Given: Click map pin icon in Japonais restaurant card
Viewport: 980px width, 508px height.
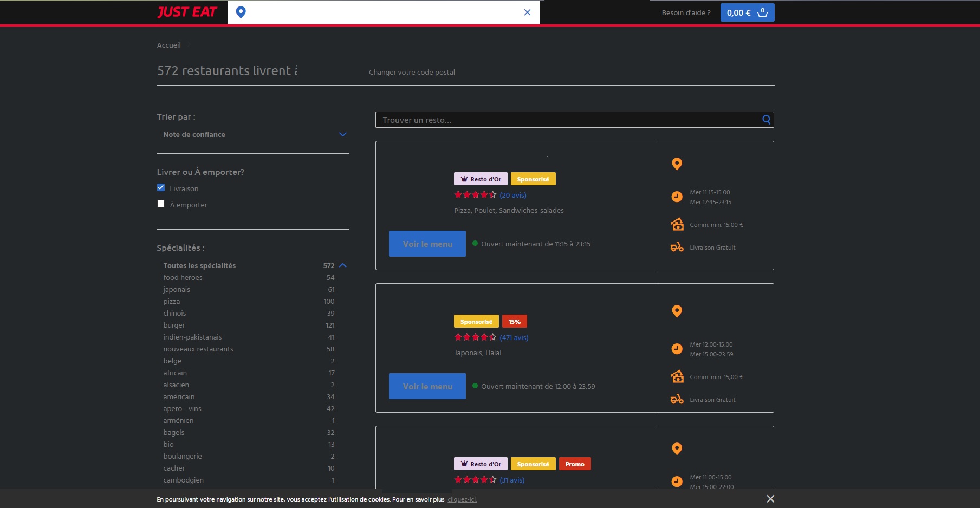Looking at the screenshot, I should tap(677, 311).
